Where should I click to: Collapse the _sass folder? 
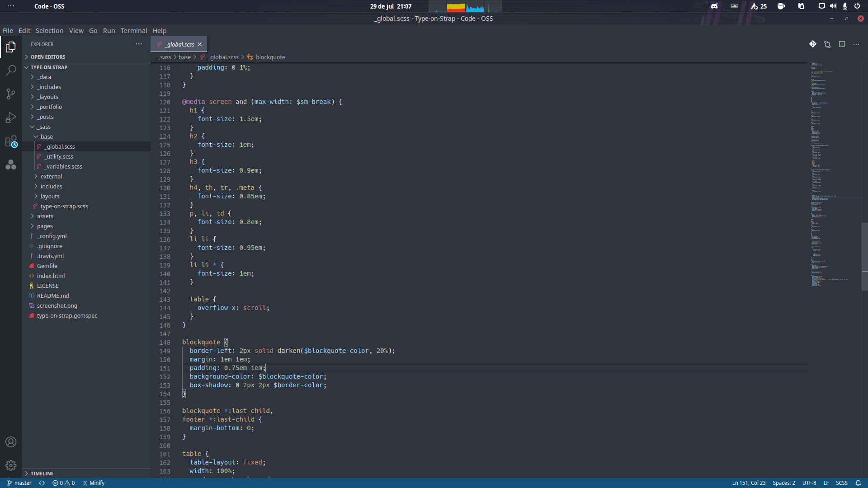(x=43, y=127)
